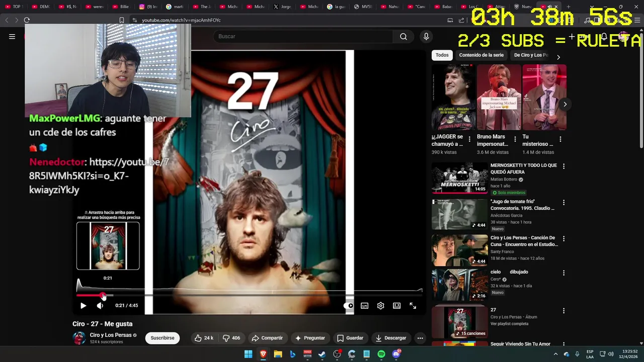Click the Buscar search field
Screen dimensions: 644x362
(x=303, y=36)
